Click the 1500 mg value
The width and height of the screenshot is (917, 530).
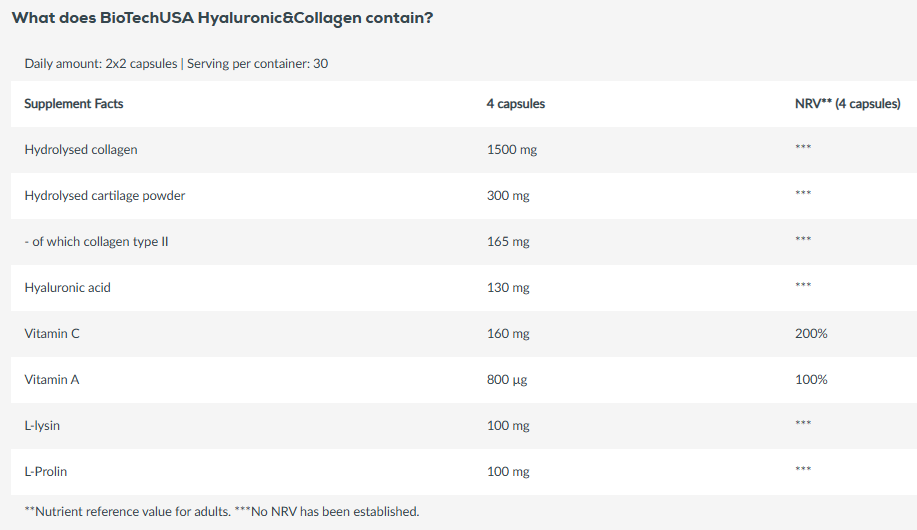pos(511,150)
